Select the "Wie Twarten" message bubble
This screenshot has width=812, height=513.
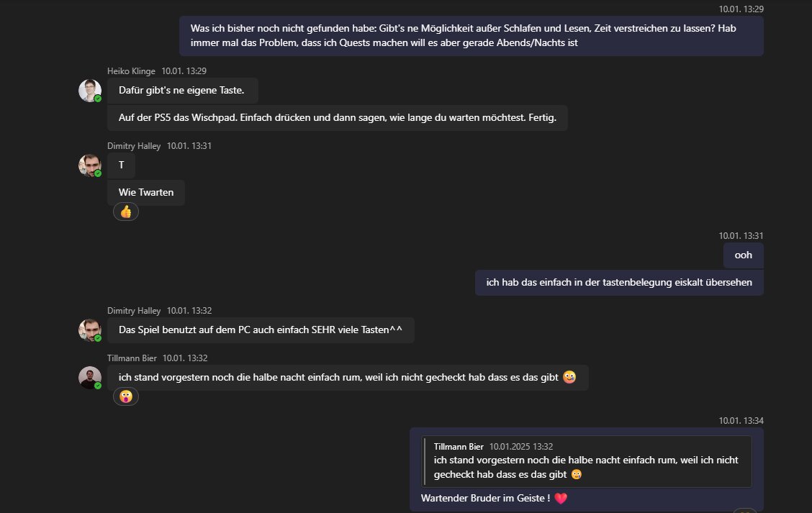coord(145,193)
